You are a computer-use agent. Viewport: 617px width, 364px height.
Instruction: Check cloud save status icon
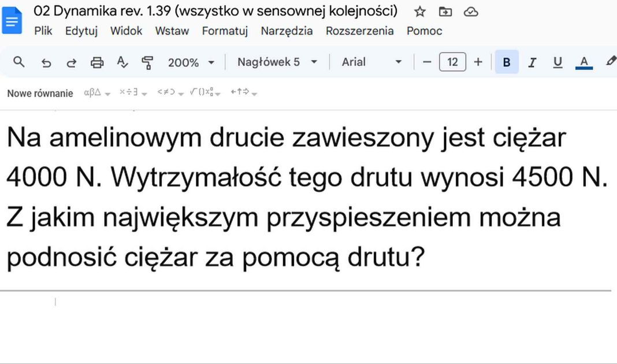click(x=471, y=12)
